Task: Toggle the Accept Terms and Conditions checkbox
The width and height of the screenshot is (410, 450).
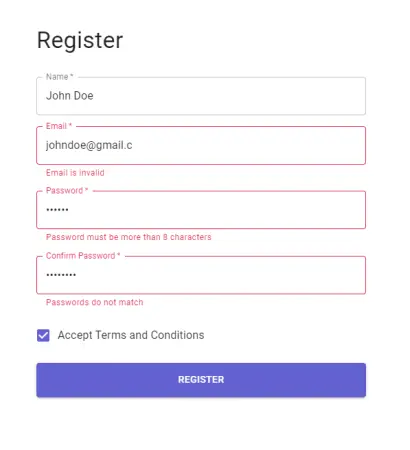Action: pyautogui.click(x=43, y=335)
